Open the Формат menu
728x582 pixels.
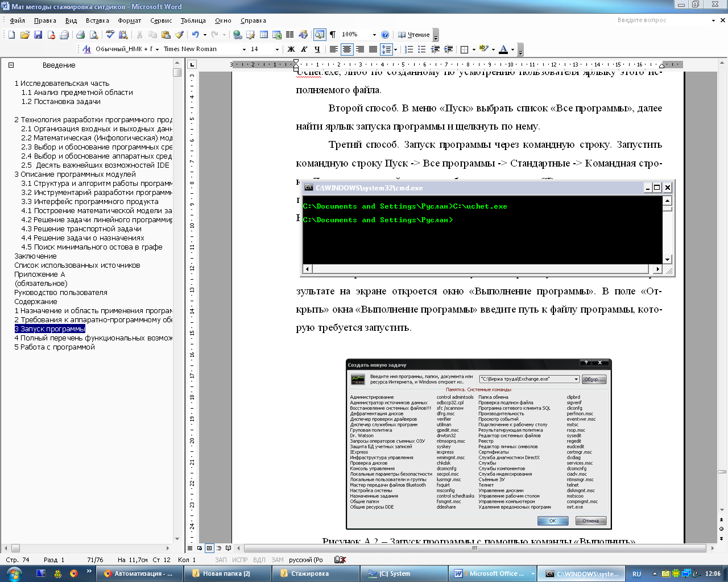click(x=129, y=20)
